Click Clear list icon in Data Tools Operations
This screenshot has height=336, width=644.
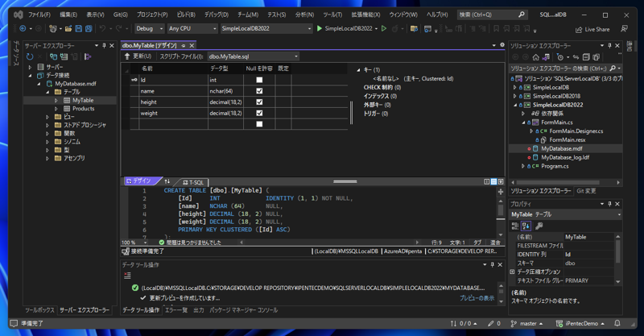coord(127,276)
